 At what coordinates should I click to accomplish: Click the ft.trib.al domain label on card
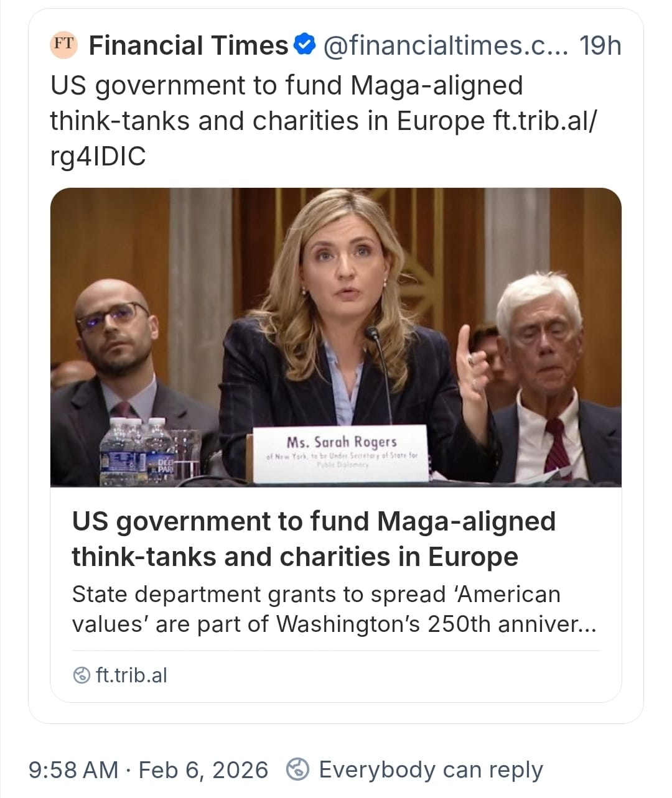pos(132,675)
